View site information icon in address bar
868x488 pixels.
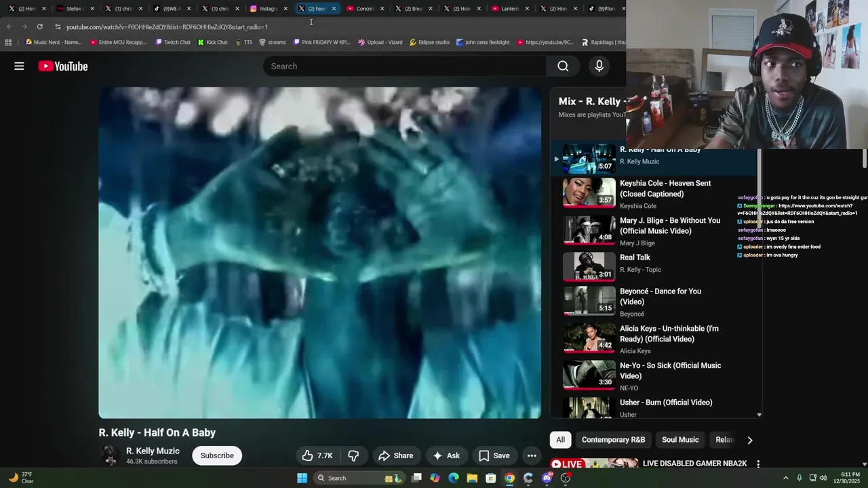coord(58,26)
